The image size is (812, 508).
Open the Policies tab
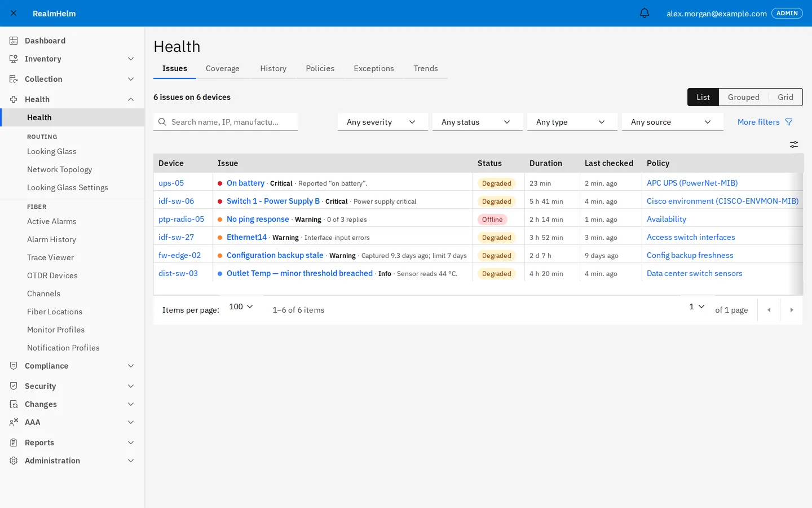tap(320, 68)
